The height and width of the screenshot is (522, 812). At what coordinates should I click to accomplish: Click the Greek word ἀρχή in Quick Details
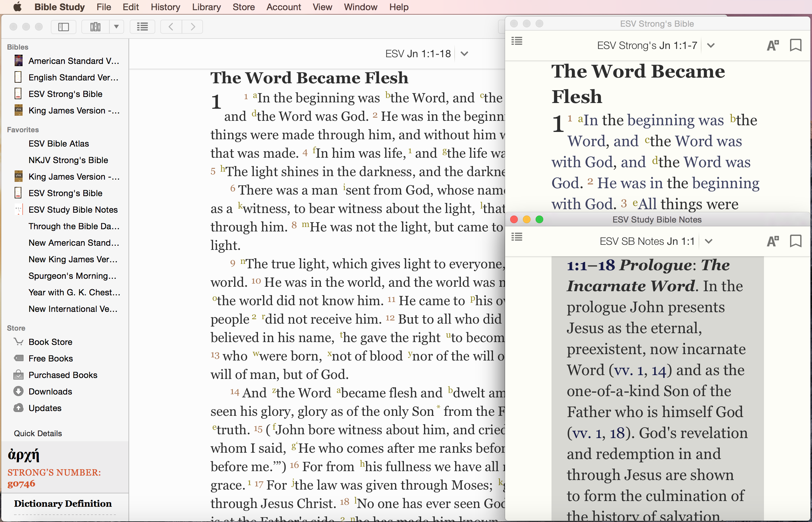[24, 455]
